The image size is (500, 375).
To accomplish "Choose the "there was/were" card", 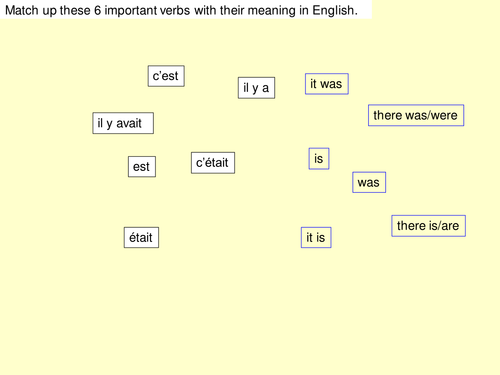I will click(416, 115).
